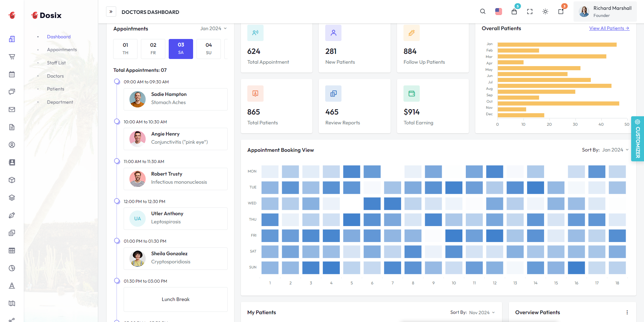Viewport: 644px width, 322px height.
Task: Open the user profile circle icon in the rail
Action: click(x=12, y=145)
